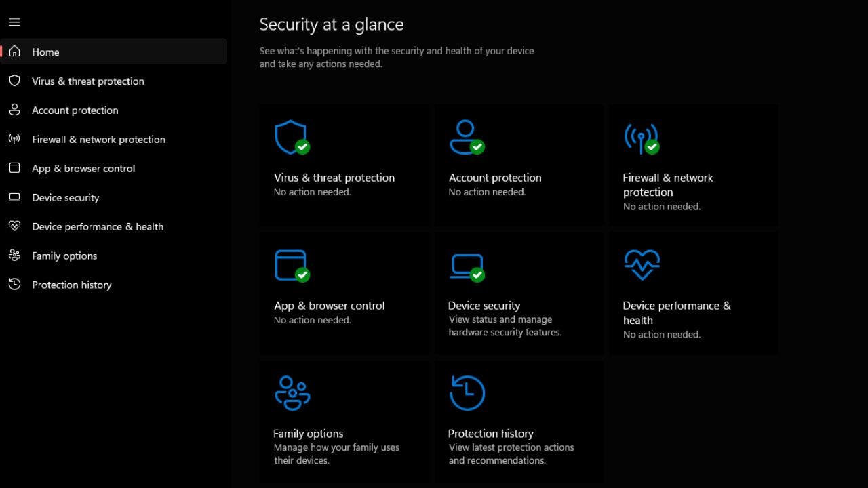
Task: Select Account protection in sidebar
Action: point(75,110)
